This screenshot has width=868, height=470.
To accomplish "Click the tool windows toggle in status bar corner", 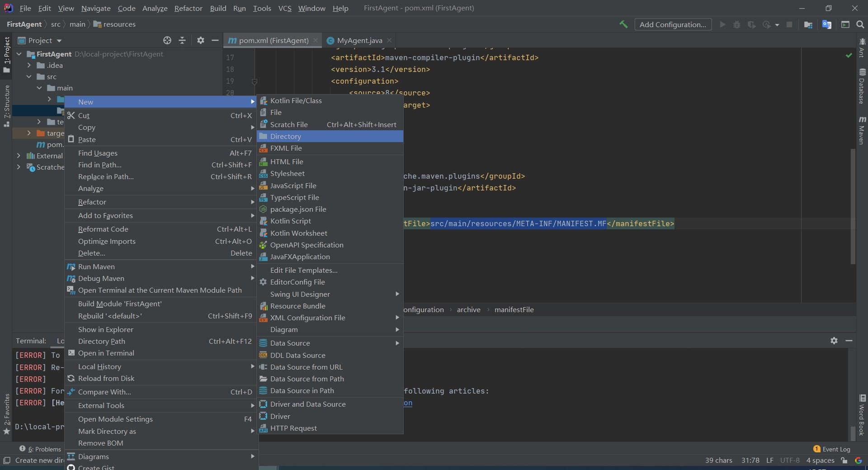I will tap(6, 461).
